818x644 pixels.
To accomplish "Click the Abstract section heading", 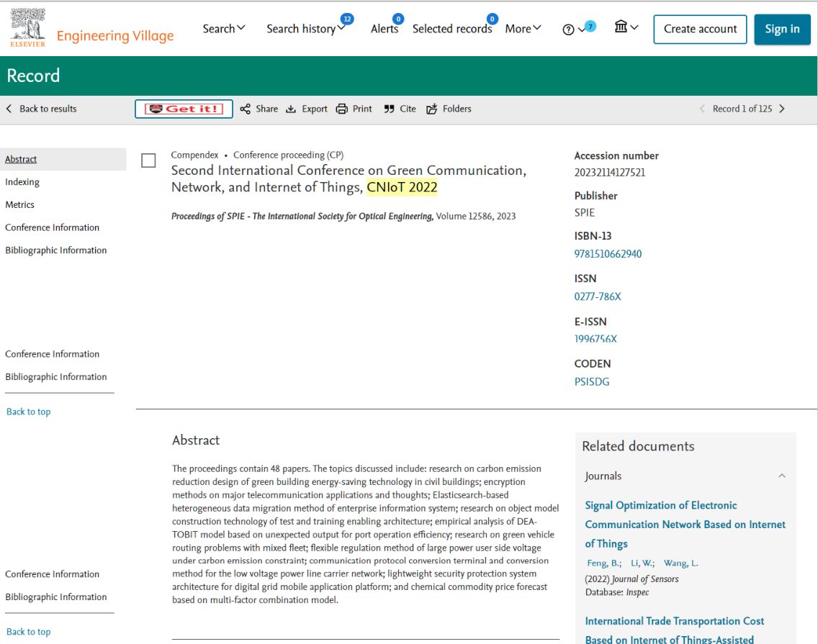I will coord(196,440).
